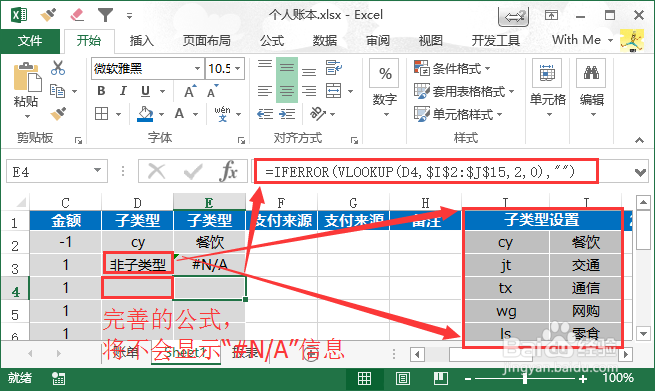Toggle bold formatting

[101, 91]
